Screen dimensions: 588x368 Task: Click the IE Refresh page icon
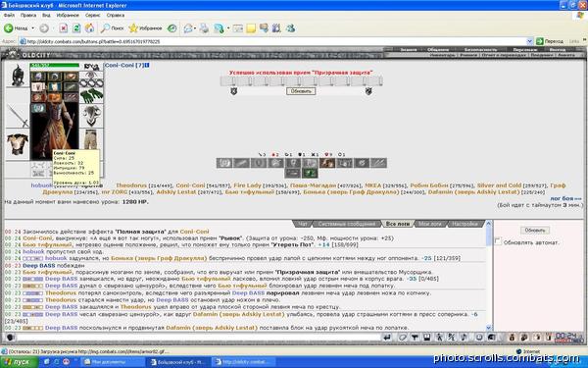[x=76, y=28]
